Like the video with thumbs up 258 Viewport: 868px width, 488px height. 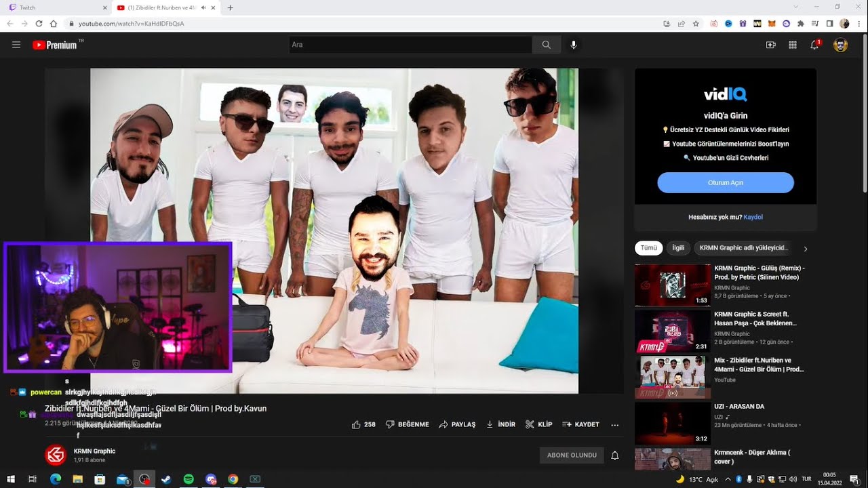363,424
